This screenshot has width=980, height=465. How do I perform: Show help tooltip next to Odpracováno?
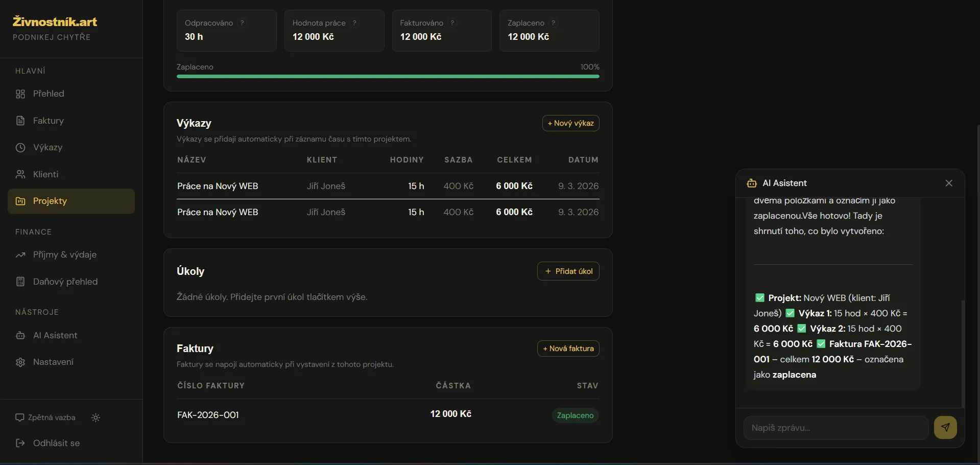[x=243, y=23]
